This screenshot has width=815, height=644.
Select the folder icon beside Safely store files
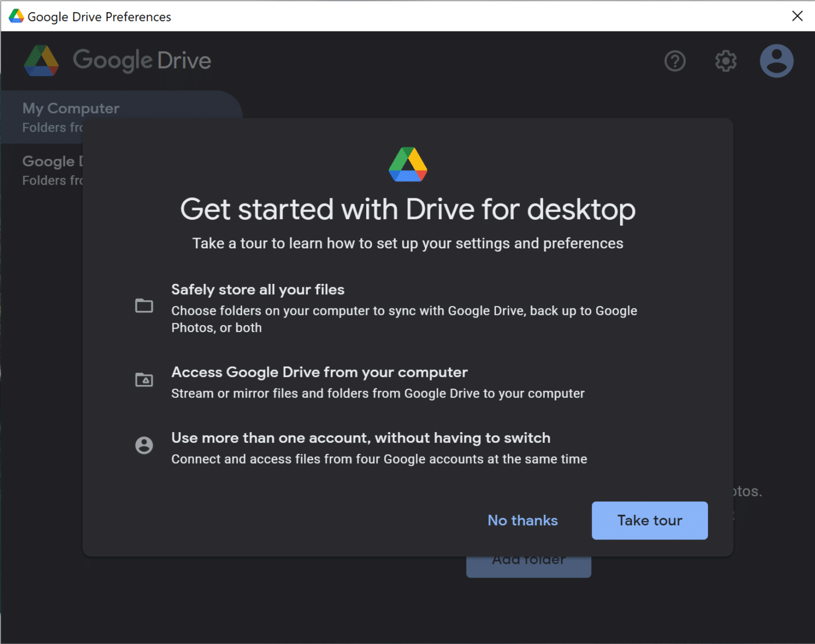[x=144, y=305]
